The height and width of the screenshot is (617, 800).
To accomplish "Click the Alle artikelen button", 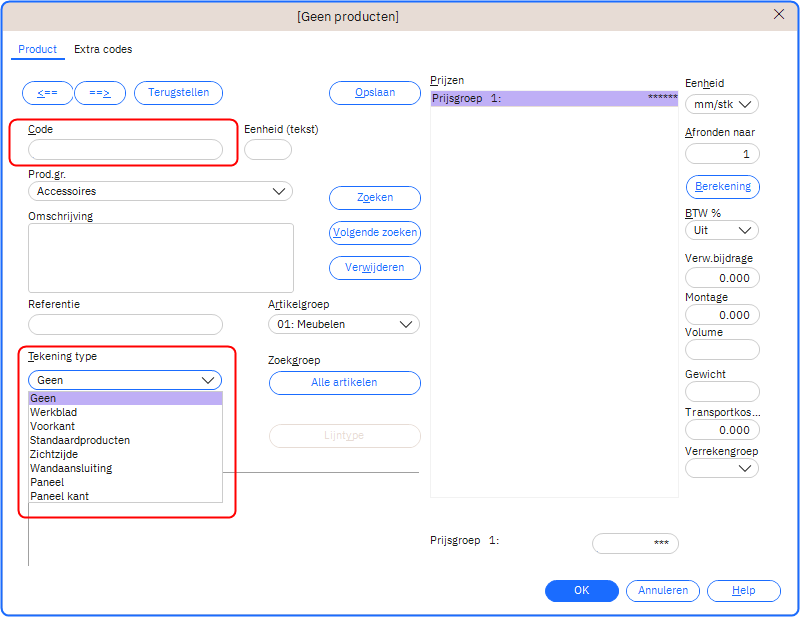I will tap(344, 383).
